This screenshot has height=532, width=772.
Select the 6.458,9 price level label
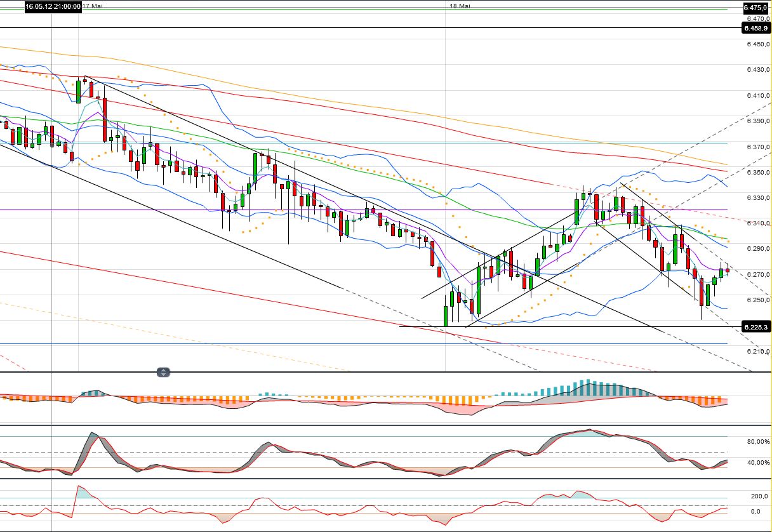click(755, 29)
